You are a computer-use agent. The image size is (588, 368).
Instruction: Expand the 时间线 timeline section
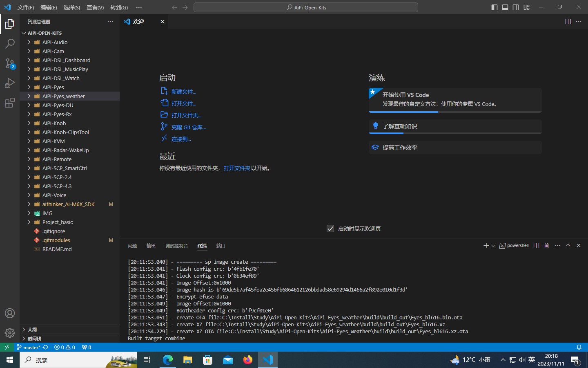(x=69, y=338)
